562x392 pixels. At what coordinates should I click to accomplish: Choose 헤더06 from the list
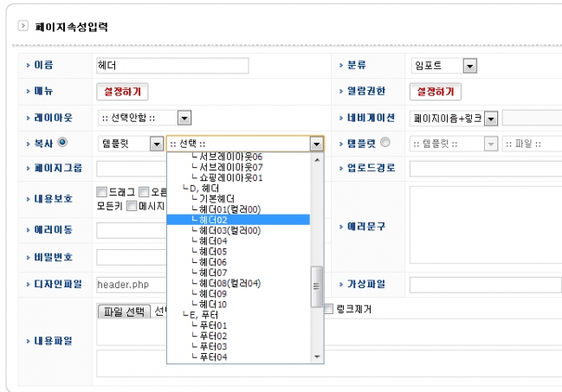tap(238, 262)
